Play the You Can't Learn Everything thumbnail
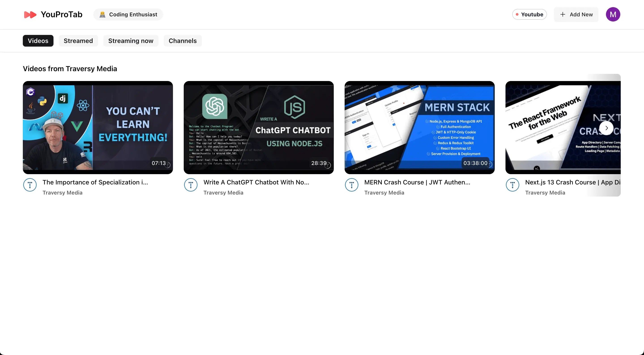The image size is (644, 355). tap(98, 128)
